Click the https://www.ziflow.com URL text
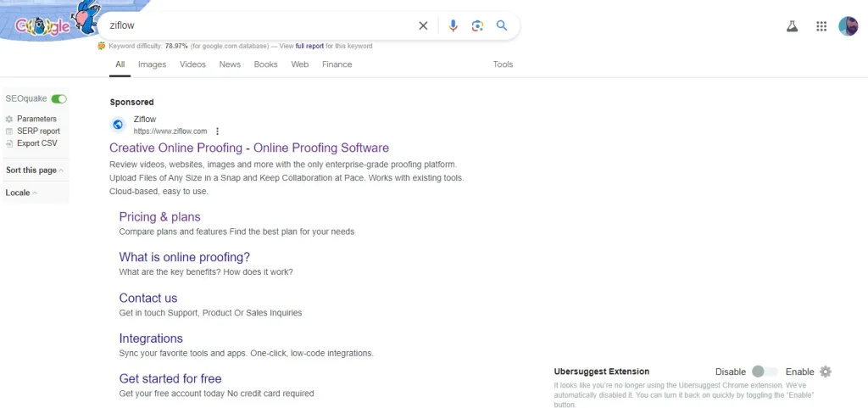868x408 pixels. point(170,131)
